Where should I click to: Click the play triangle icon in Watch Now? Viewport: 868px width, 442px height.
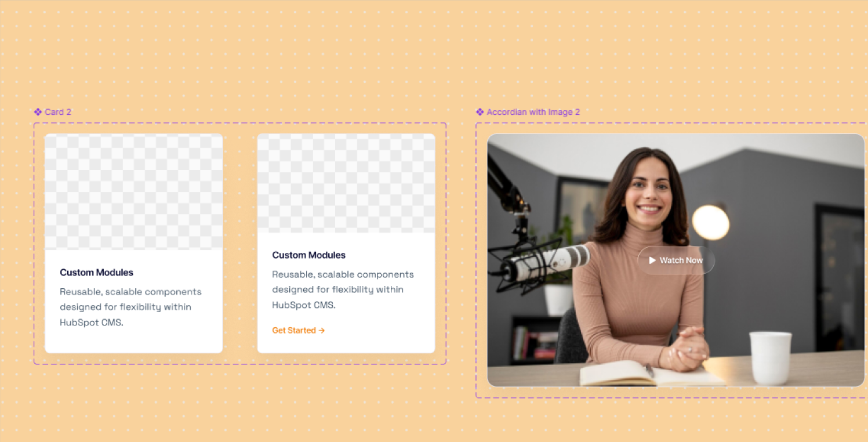(652, 260)
